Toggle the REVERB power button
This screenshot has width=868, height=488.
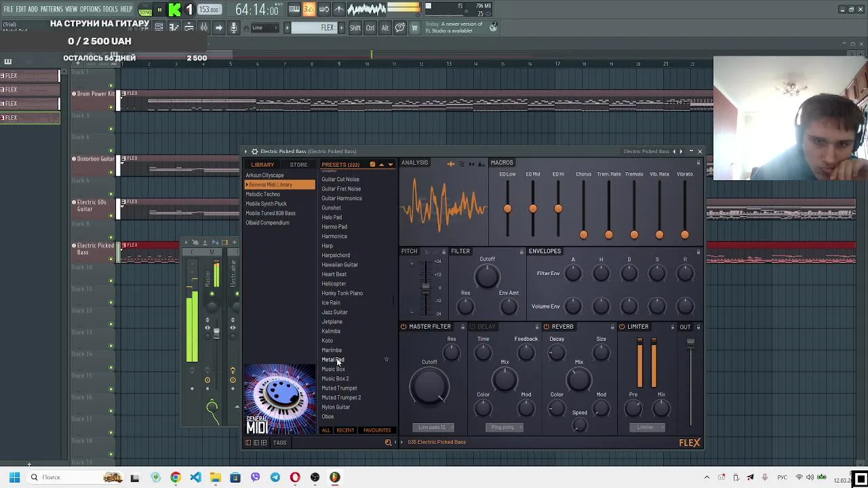[547, 327]
